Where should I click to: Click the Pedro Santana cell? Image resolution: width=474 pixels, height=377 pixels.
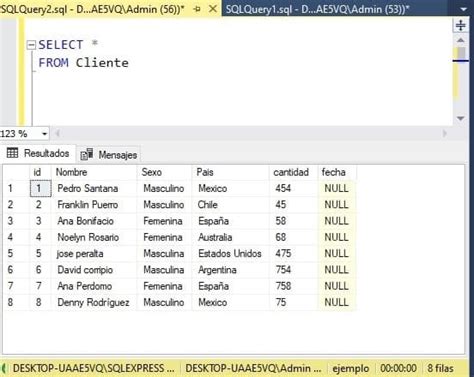coord(94,188)
